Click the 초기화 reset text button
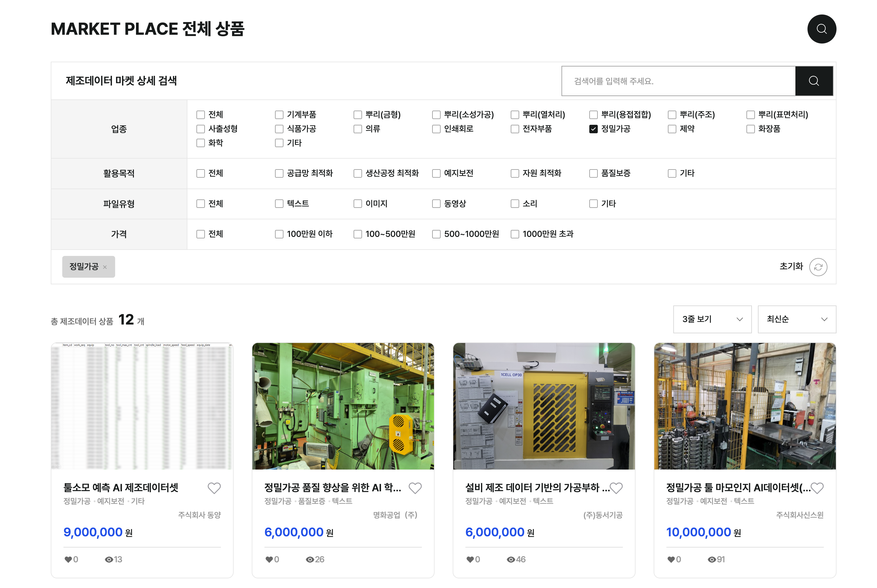The image size is (877, 588). click(x=791, y=266)
